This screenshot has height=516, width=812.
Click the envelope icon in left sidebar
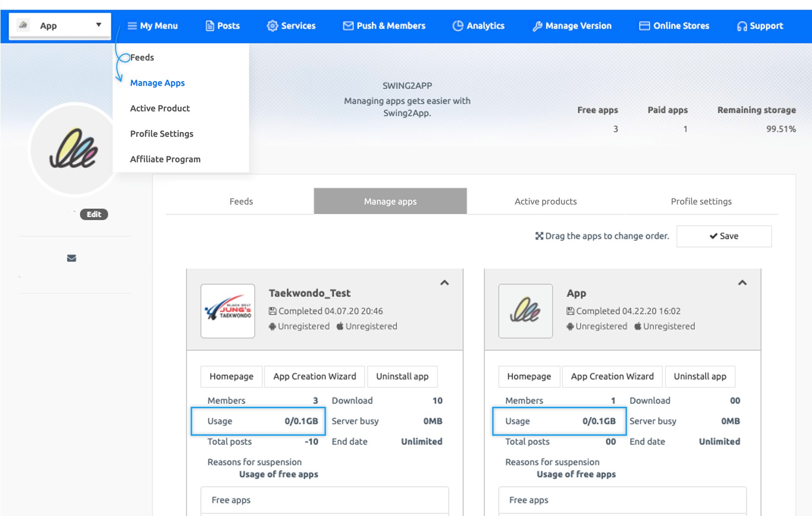(x=71, y=258)
